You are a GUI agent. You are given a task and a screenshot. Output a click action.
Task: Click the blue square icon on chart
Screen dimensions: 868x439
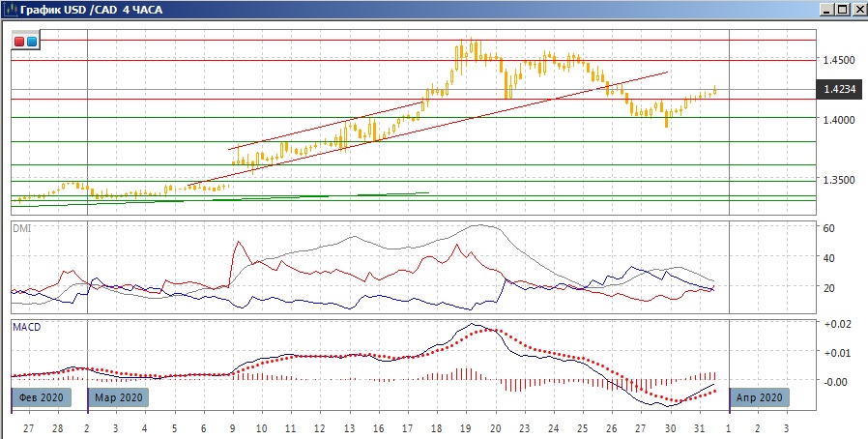(32, 42)
